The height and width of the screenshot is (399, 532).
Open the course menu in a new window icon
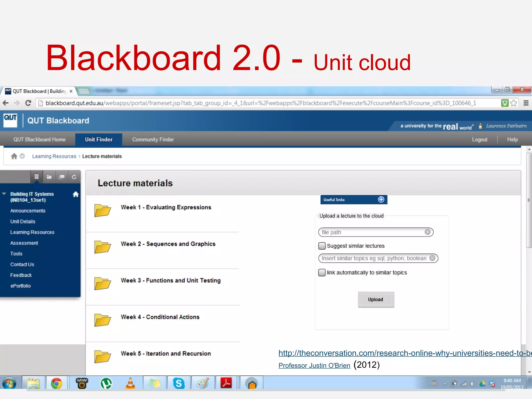click(x=62, y=177)
